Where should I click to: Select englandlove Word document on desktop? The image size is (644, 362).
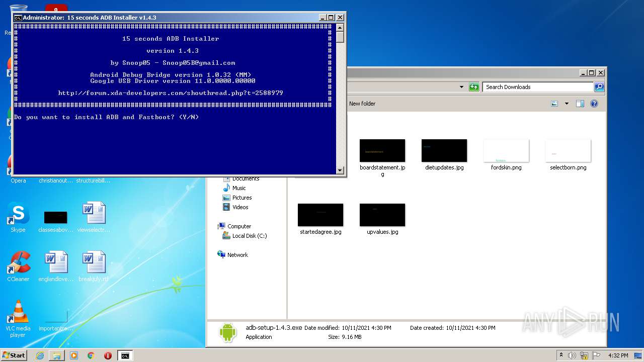tap(56, 266)
